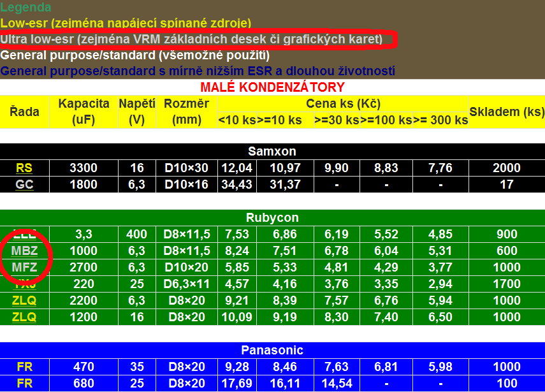Viewport: 545px width, 392px height.
Task: Open the MFZ series link
Action: coord(24,267)
